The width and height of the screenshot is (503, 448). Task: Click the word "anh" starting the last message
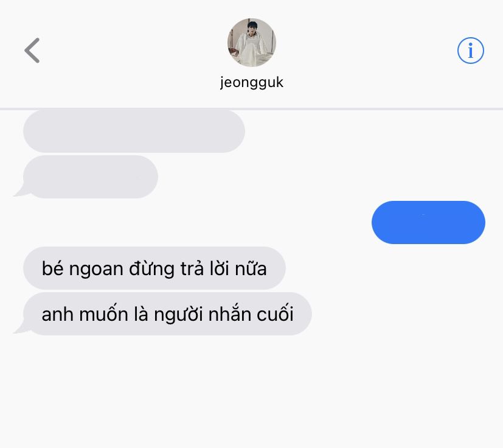(x=57, y=313)
